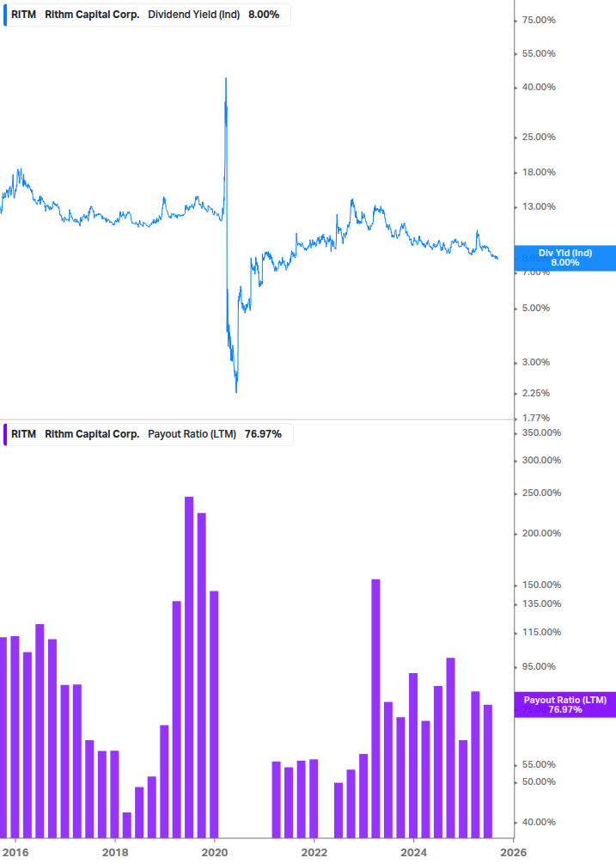
Task: Click 'Rithm Capital Corp.' in the Dividend Yield legend
Action: 92,15
